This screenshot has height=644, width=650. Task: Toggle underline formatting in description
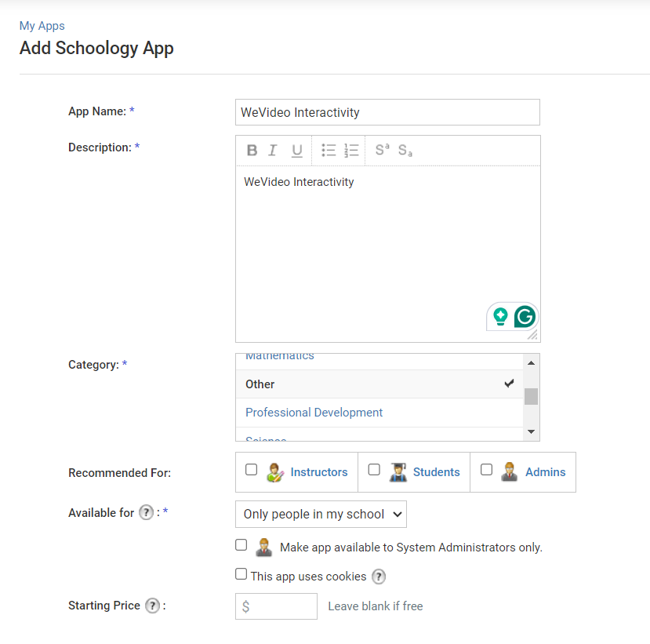[x=297, y=150]
